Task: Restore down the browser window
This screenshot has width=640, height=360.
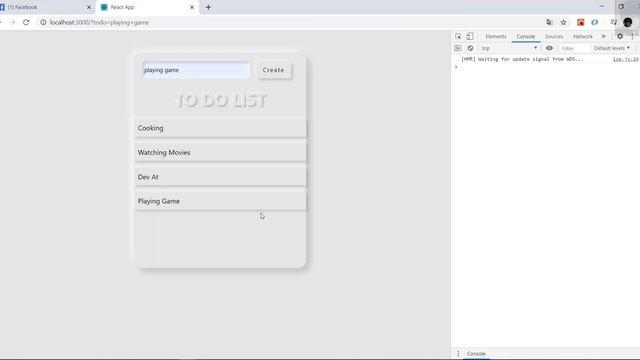Action: tap(621, 6)
